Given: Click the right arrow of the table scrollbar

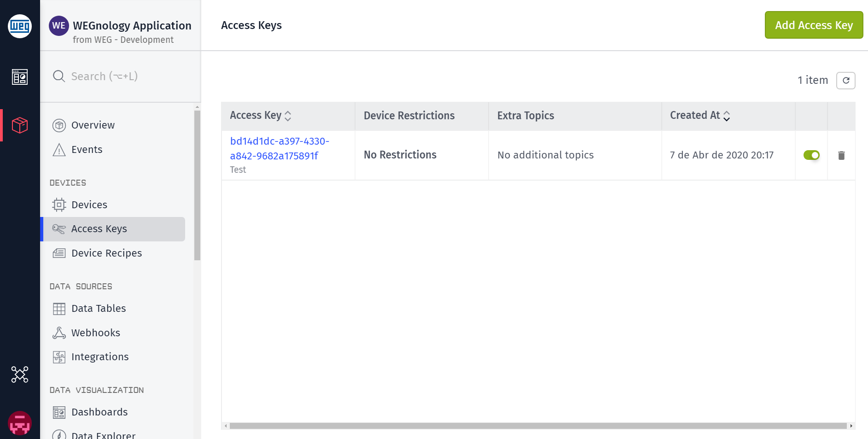Looking at the screenshot, I should click(851, 426).
